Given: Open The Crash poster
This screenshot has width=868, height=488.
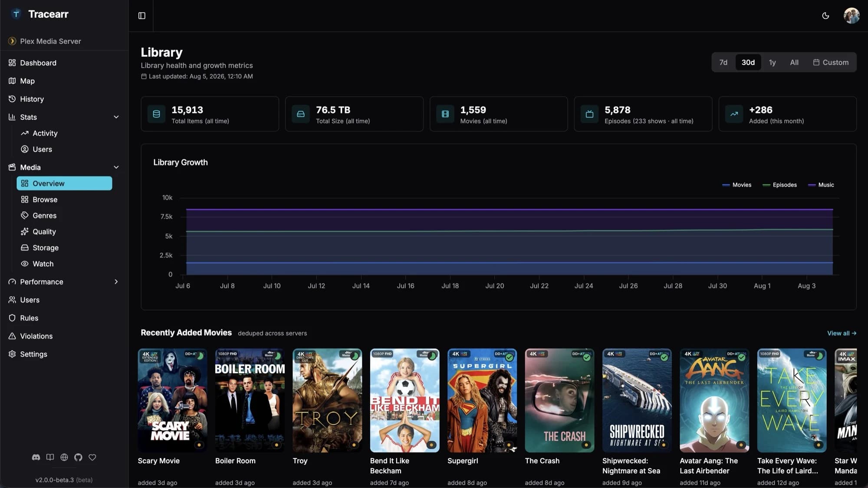Looking at the screenshot, I should click(559, 400).
